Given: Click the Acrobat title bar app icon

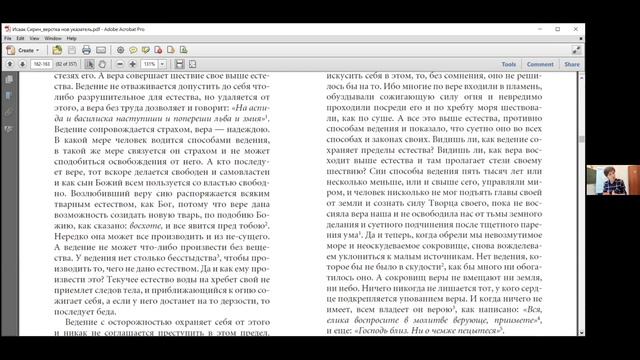Looking at the screenshot, I should pyautogui.click(x=7, y=29).
